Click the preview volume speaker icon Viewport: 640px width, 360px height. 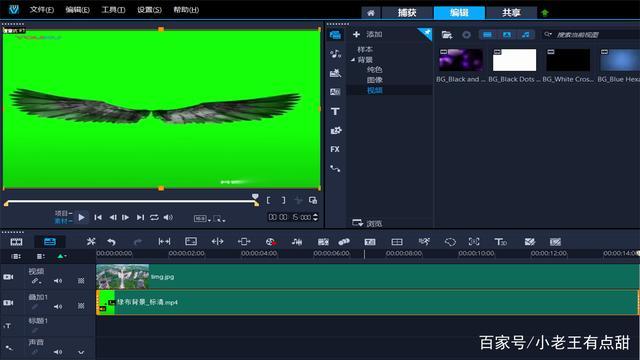(x=168, y=218)
